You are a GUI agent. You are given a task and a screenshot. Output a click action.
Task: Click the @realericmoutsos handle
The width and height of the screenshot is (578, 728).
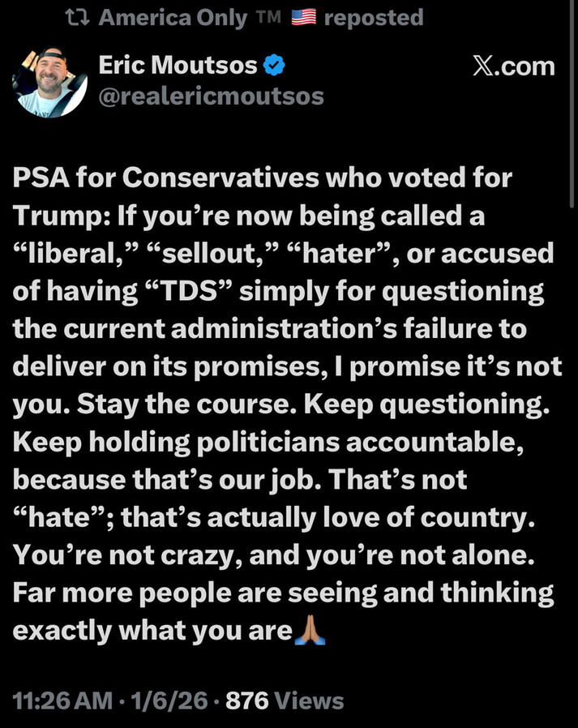pos(211,96)
